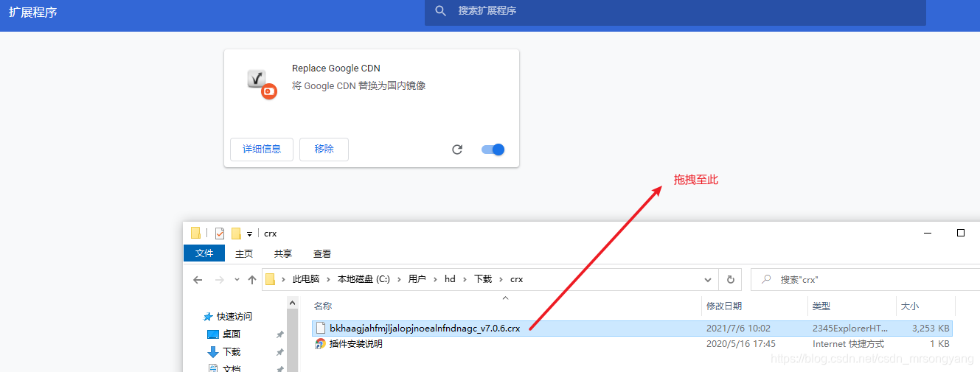This screenshot has width=980, height=372.
Task: Toggle off the Replace Google CDN switch
Action: (493, 150)
